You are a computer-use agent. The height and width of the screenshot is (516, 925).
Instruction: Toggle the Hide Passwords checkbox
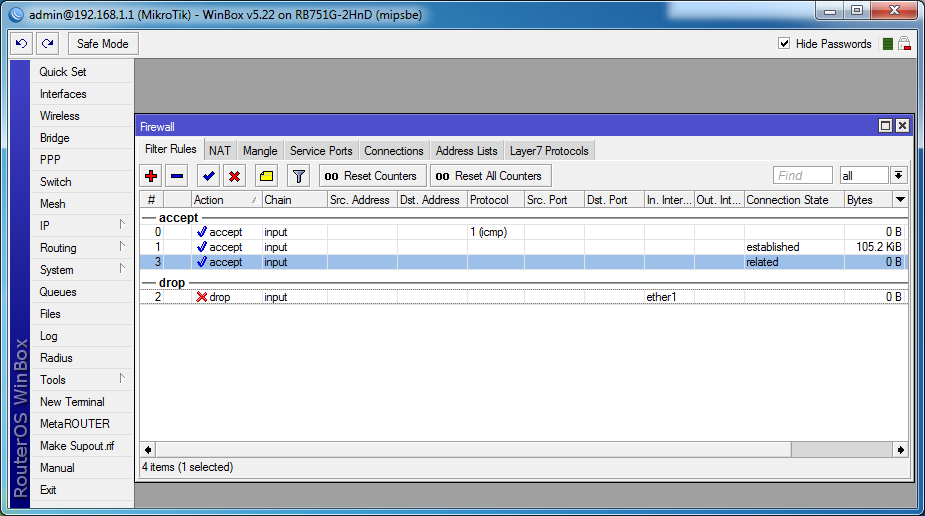tap(784, 44)
